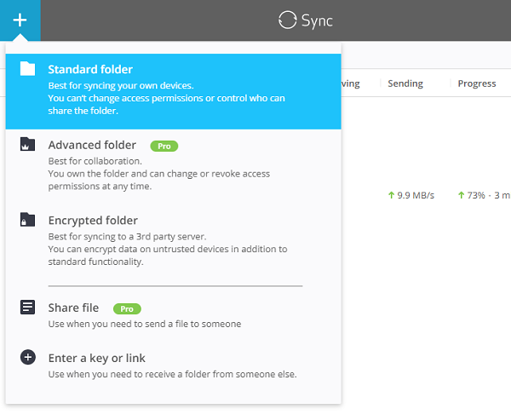Click the Sync logo icon in header

(x=288, y=20)
